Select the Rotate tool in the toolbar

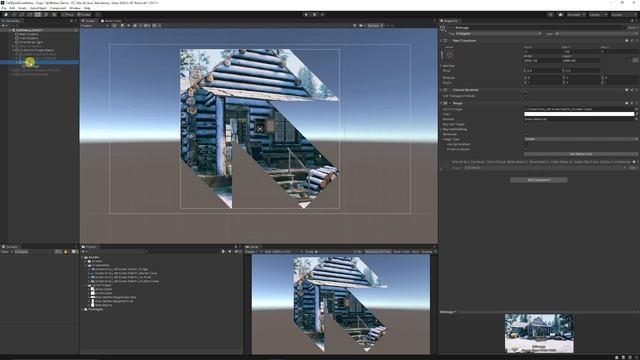click(x=22, y=15)
